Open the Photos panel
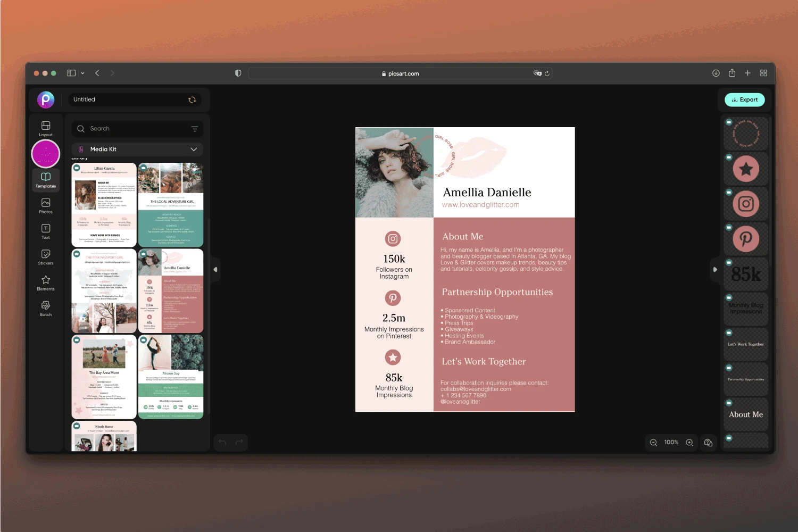 [x=45, y=205]
